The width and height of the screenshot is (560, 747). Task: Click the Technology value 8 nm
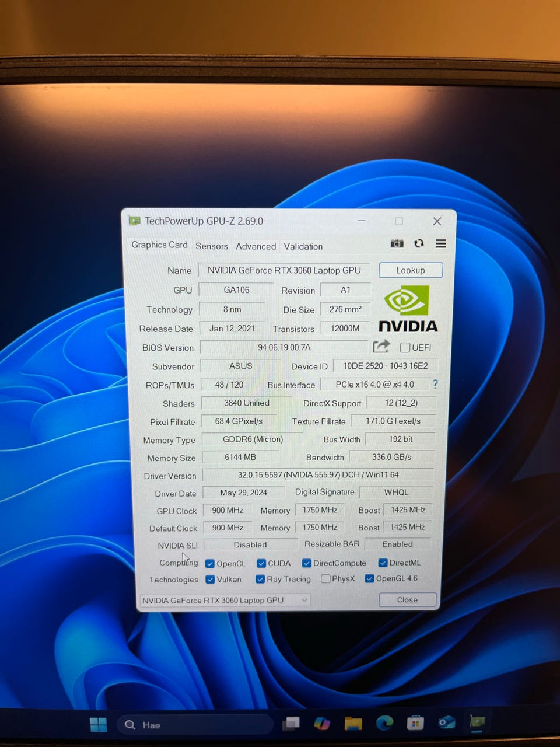tap(232, 309)
